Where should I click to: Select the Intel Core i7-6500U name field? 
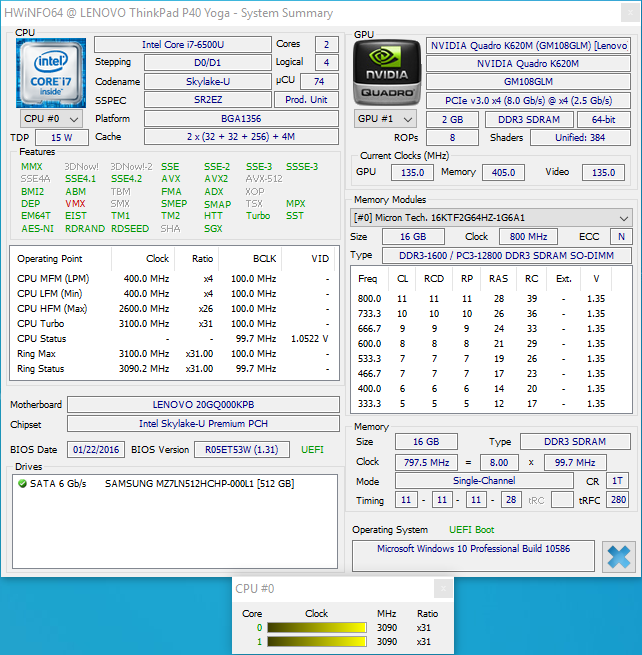pyautogui.click(x=183, y=45)
